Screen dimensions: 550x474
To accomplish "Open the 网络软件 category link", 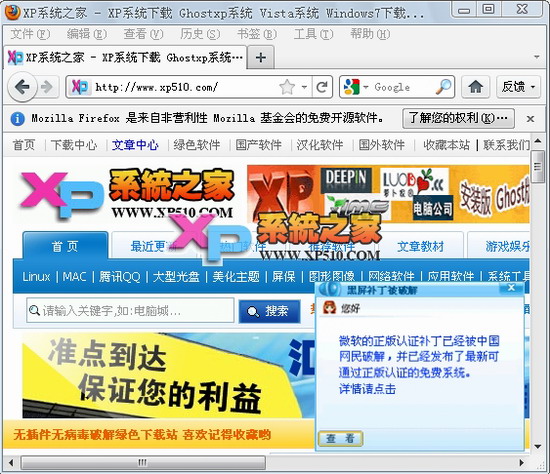I will click(x=391, y=276).
